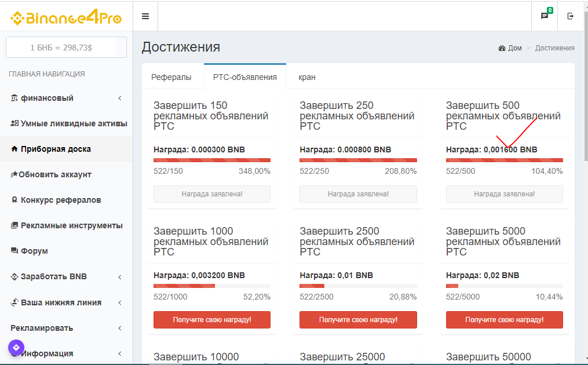Click the Дом breadcrumb link

coord(514,48)
